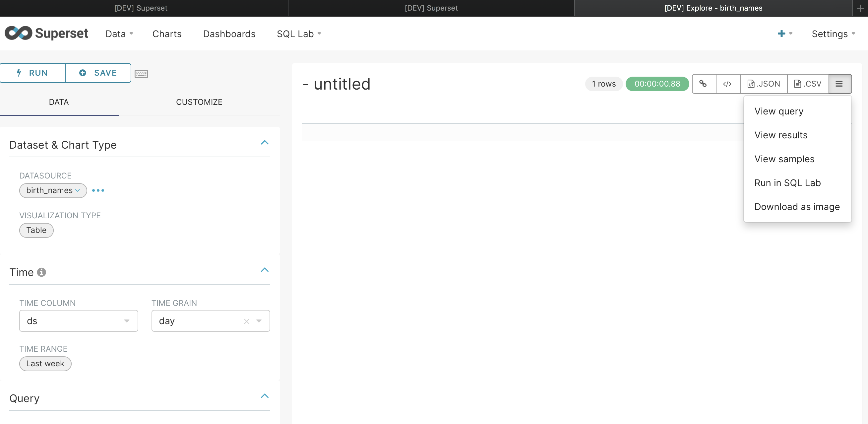
Task: Click the Last week time range pill
Action: [45, 364]
